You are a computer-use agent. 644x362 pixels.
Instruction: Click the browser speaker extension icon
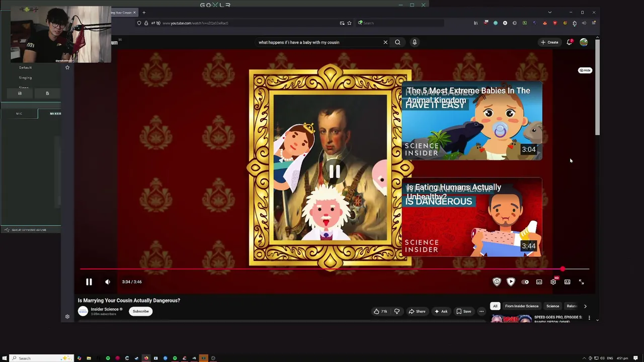pyautogui.click(x=584, y=23)
